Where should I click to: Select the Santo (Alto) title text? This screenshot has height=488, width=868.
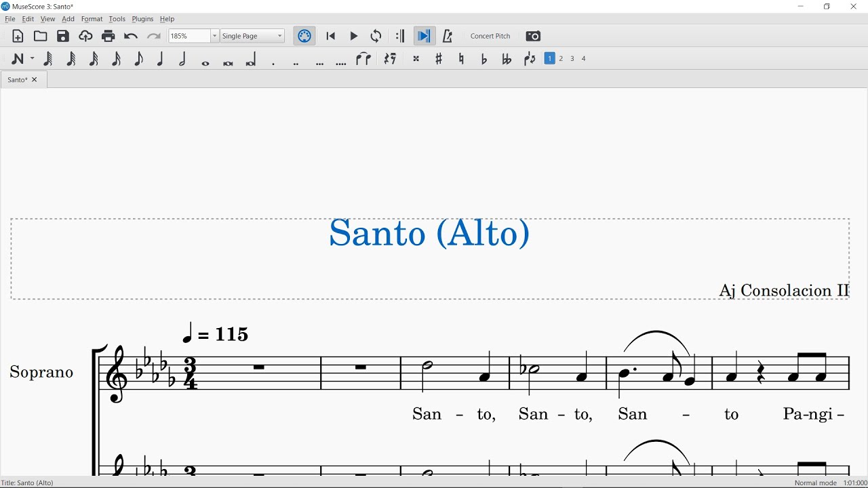click(429, 234)
